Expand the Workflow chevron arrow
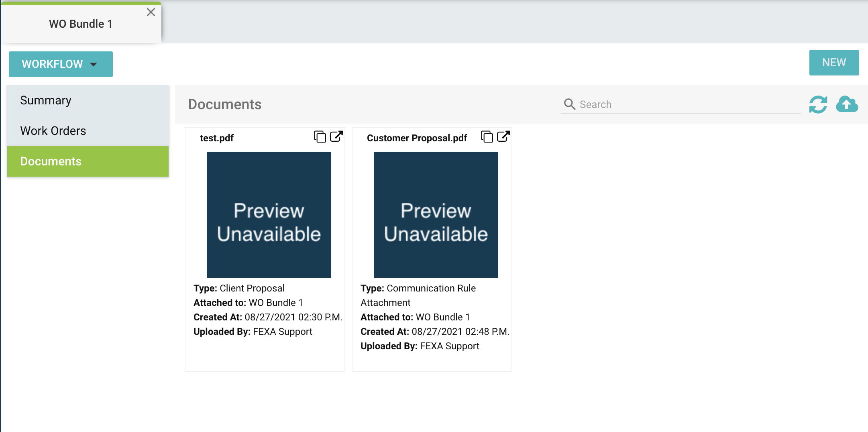The height and width of the screenshot is (432, 868). [x=94, y=64]
